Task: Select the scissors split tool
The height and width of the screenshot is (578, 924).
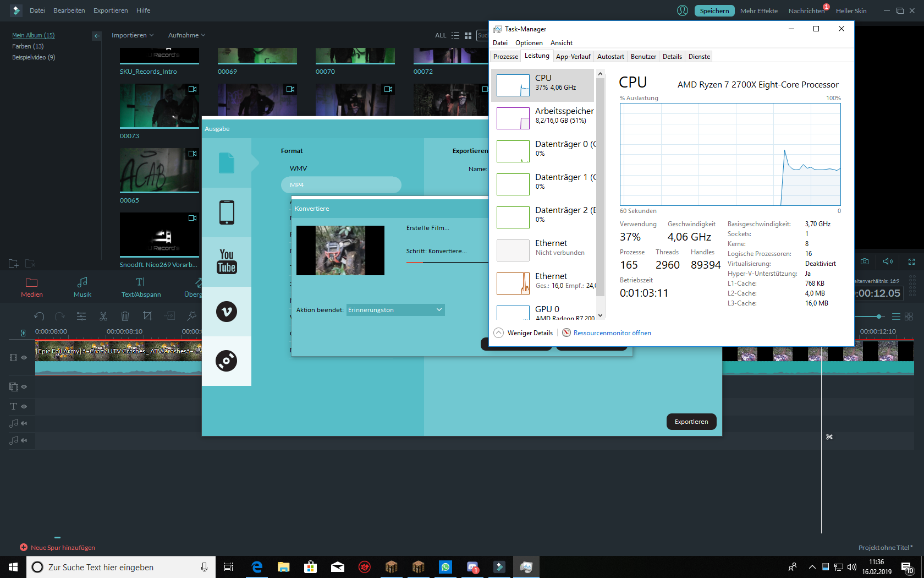Action: [x=103, y=316]
